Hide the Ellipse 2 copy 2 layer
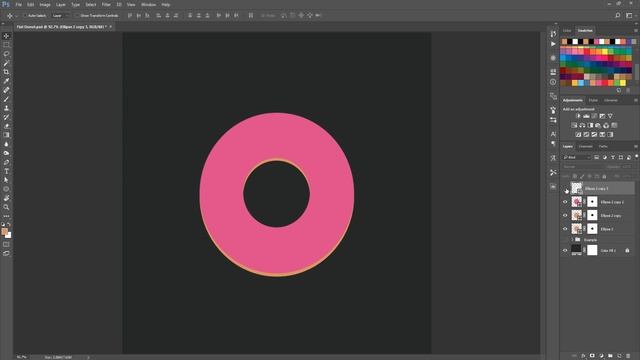The image size is (640, 360). coord(565,202)
